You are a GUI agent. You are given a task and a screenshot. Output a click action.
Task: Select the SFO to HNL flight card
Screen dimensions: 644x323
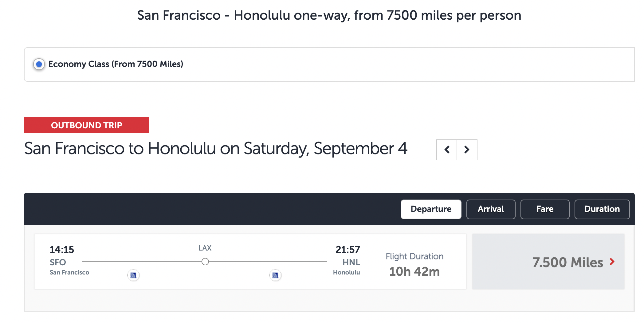250,261
